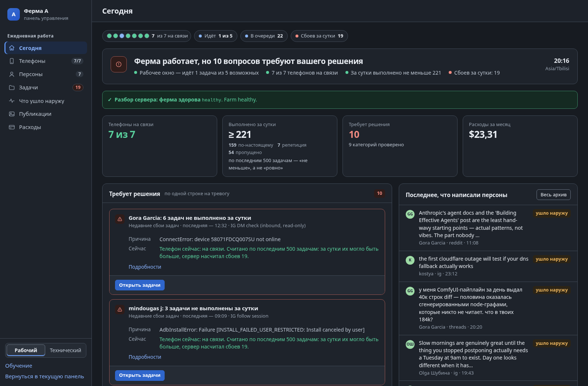588x386 pixels.
Task: Click the Сбоев за сутки 19 chip
Action: (x=319, y=36)
